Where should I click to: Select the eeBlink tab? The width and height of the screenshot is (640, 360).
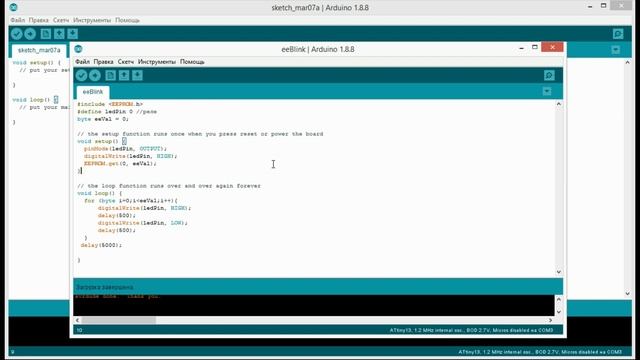tap(93, 92)
